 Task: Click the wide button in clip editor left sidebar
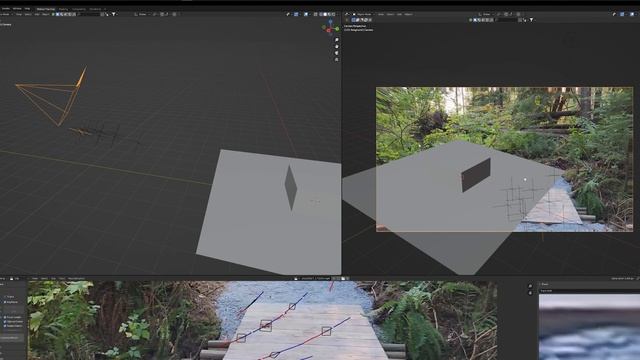tap(11, 338)
